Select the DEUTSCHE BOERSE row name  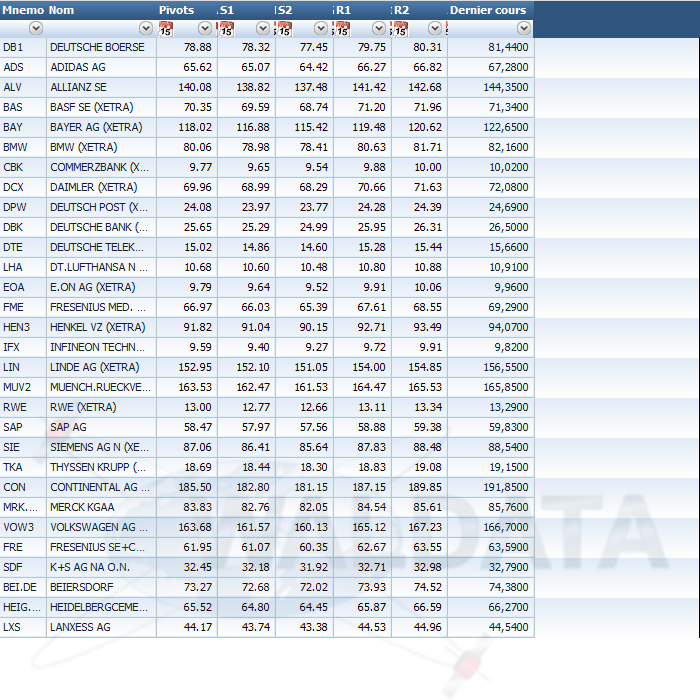pos(101,47)
